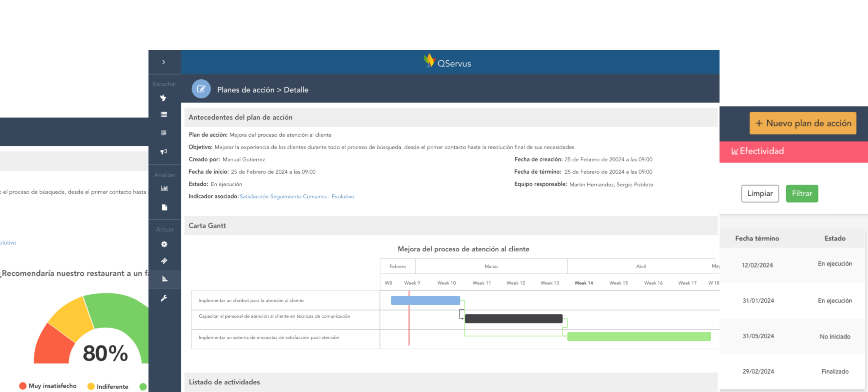868x392 pixels.
Task: Open the gear icon under Actuar
Action: point(164,244)
